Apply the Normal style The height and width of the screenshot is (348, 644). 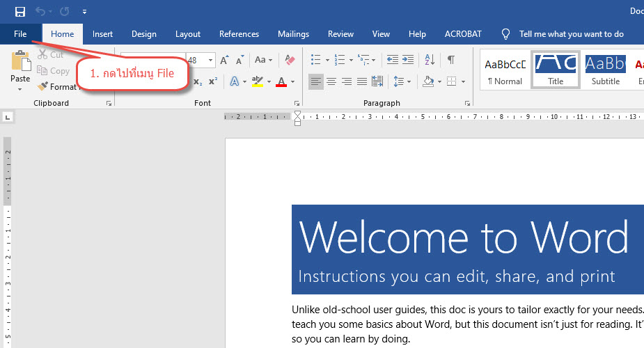pos(505,70)
